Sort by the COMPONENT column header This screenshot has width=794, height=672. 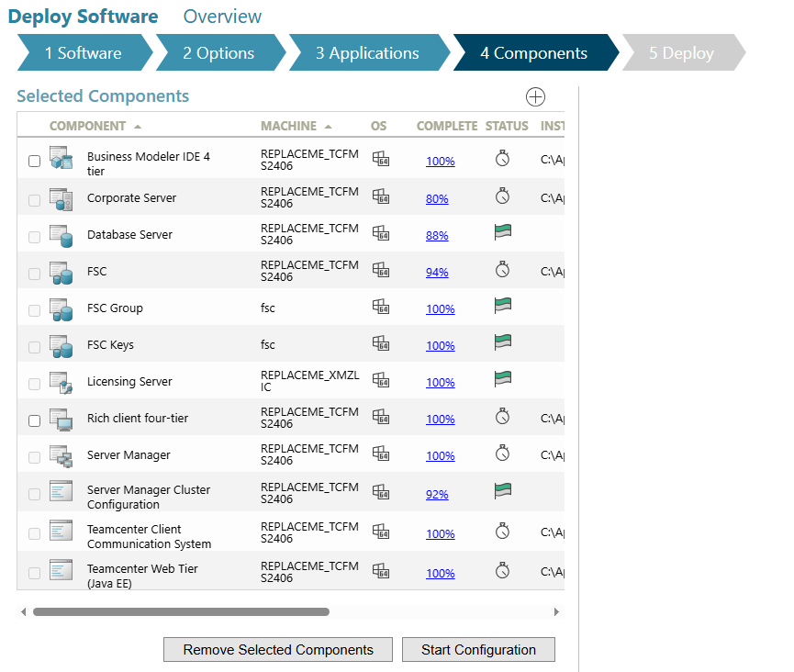pyautogui.click(x=87, y=126)
